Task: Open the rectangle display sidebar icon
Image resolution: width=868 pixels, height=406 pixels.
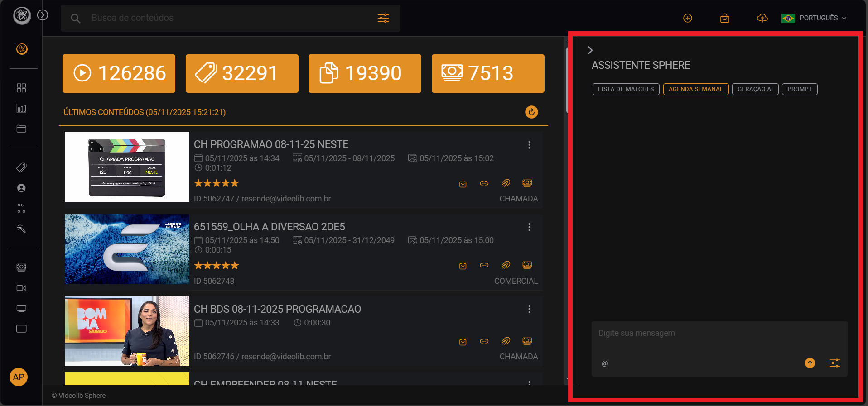Action: 21,329
